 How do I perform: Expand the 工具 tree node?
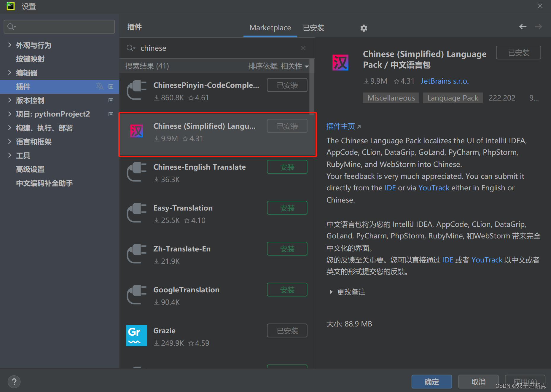[9, 155]
